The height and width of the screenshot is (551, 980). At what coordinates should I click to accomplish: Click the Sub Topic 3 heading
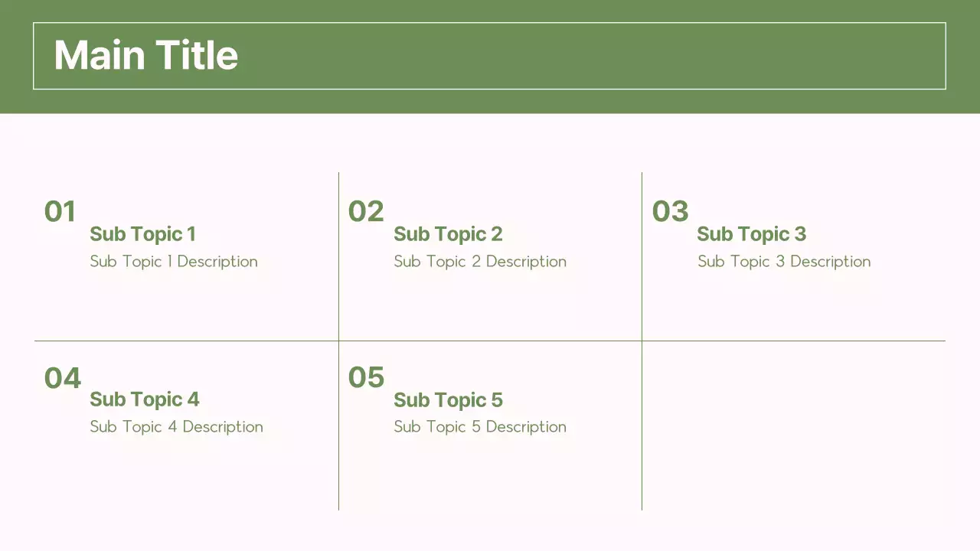click(751, 234)
